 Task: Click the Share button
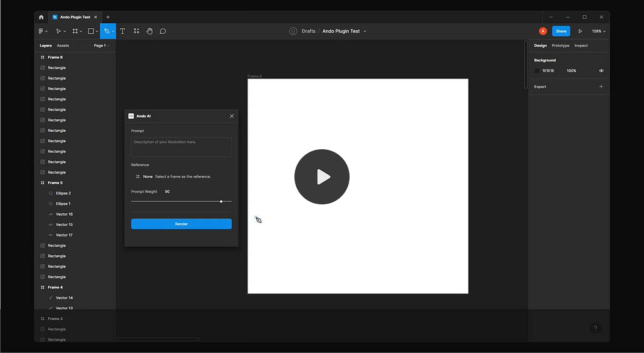(x=561, y=31)
